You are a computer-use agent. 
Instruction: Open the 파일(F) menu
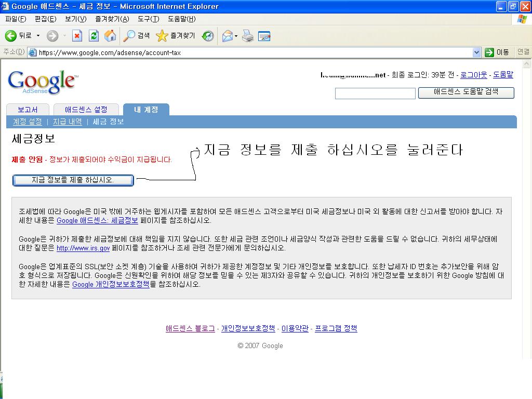pos(16,19)
